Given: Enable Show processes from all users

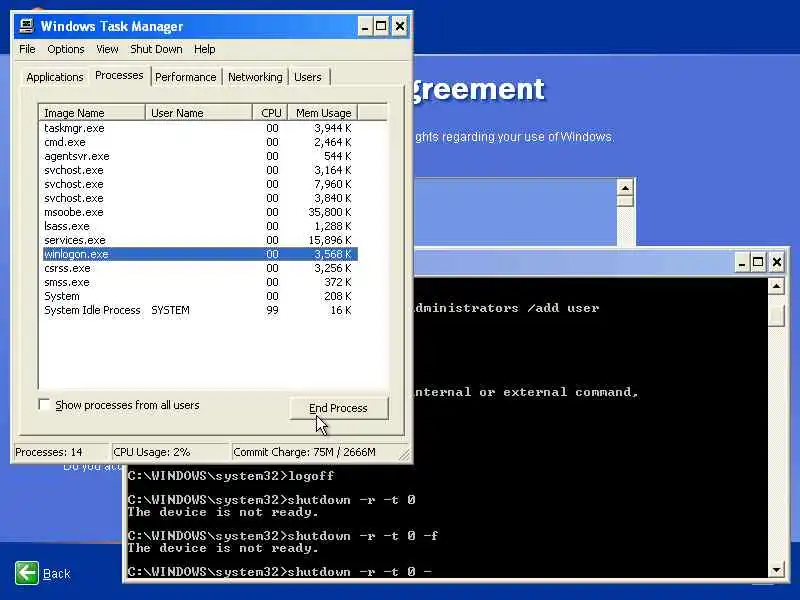Looking at the screenshot, I should 44,405.
